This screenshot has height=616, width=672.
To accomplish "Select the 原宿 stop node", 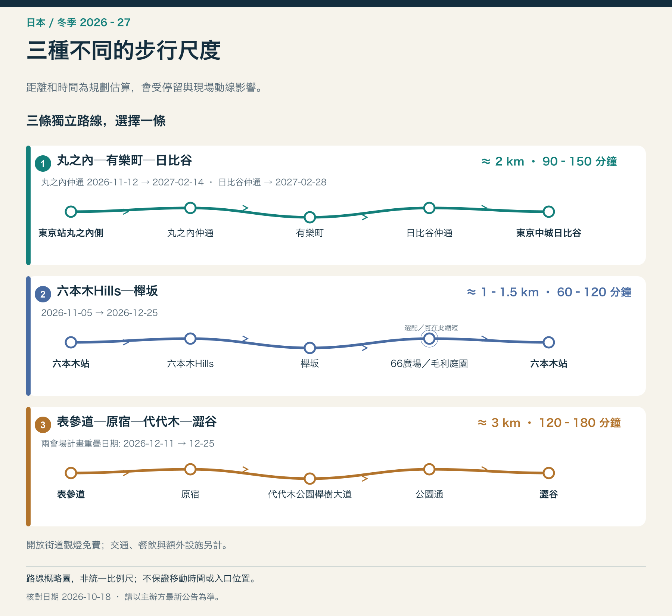I will tap(190, 469).
